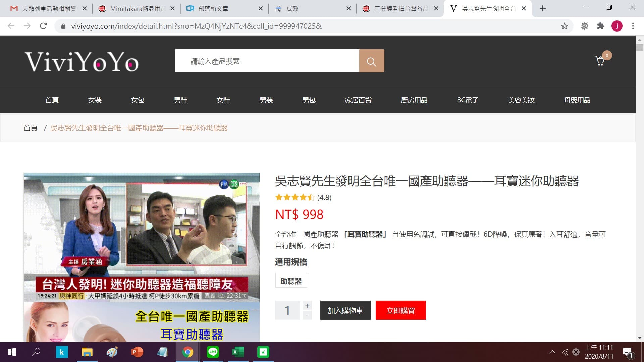644x362 pixels.
Task: Click the page scrollbar down arrow
Action: 640,338
